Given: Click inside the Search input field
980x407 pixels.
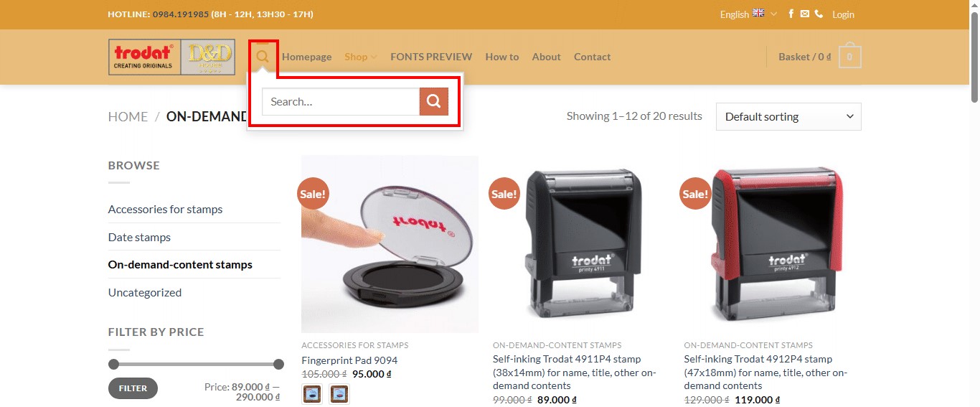Looking at the screenshot, I should click(341, 102).
